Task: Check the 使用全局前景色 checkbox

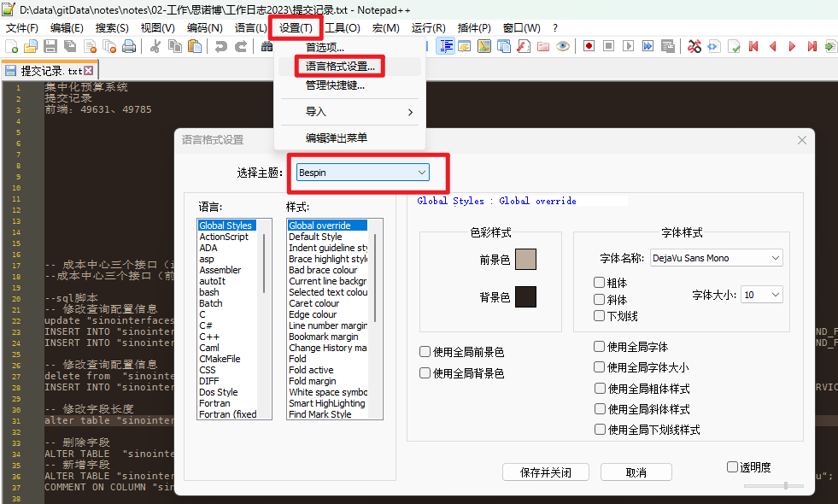Action: (x=425, y=352)
